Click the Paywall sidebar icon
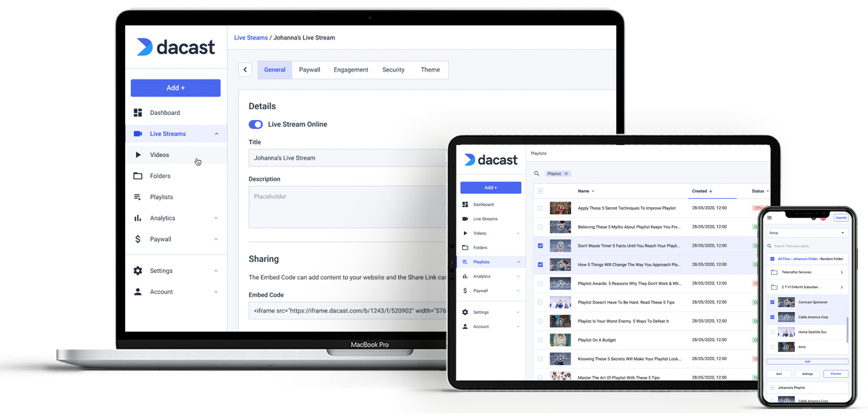This screenshot has width=868, height=416. point(138,239)
